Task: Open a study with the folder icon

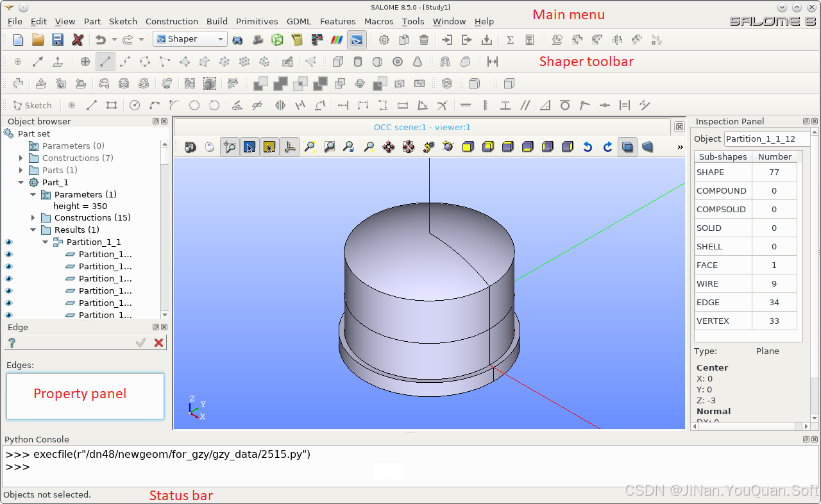Action: coord(38,40)
